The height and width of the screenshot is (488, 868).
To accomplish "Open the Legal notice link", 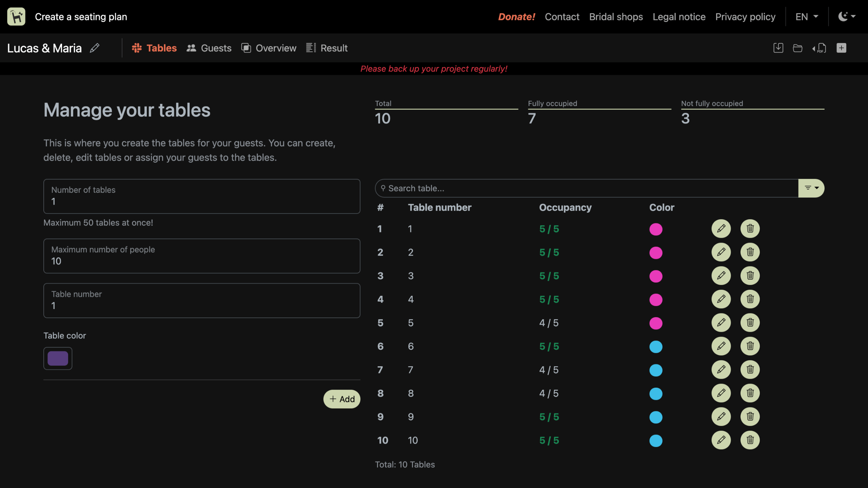I will click(x=679, y=17).
